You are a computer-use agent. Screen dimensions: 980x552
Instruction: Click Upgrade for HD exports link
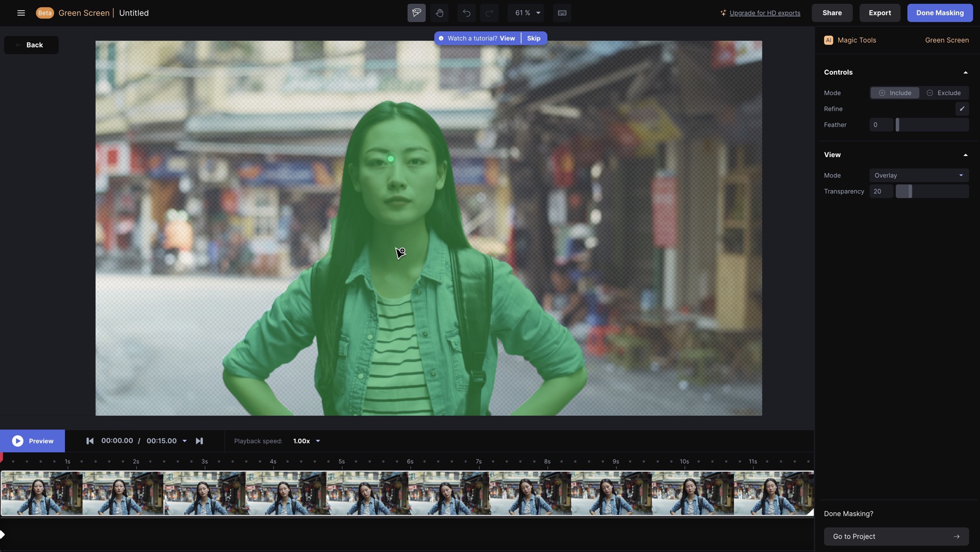(765, 13)
